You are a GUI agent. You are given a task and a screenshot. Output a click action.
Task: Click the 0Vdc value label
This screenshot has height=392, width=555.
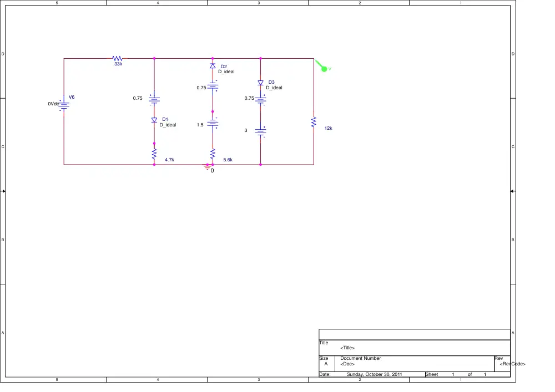53,104
